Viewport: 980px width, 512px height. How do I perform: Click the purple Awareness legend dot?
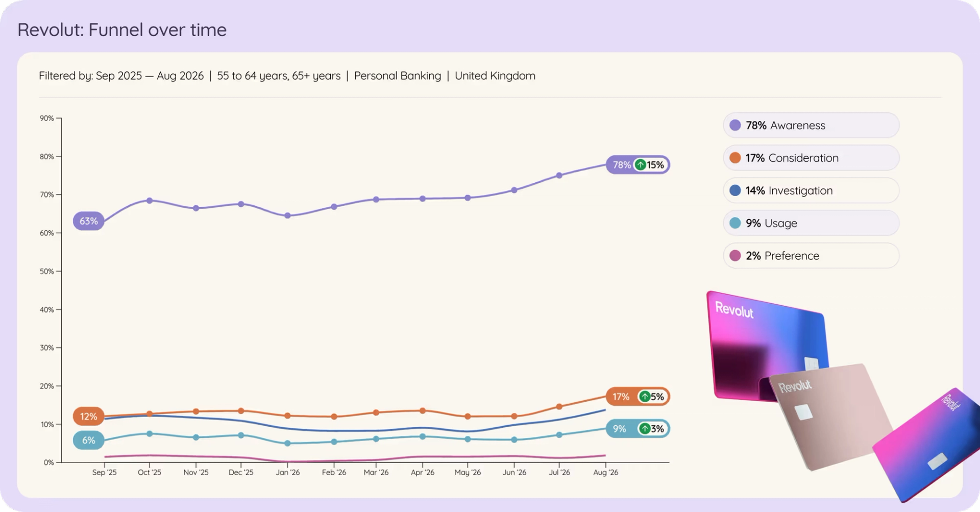(x=735, y=125)
